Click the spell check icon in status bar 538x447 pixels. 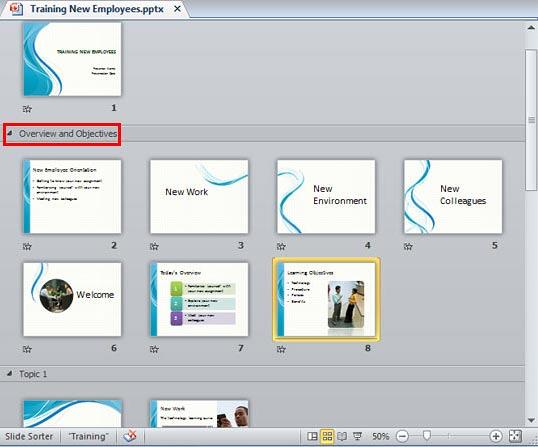pos(130,436)
